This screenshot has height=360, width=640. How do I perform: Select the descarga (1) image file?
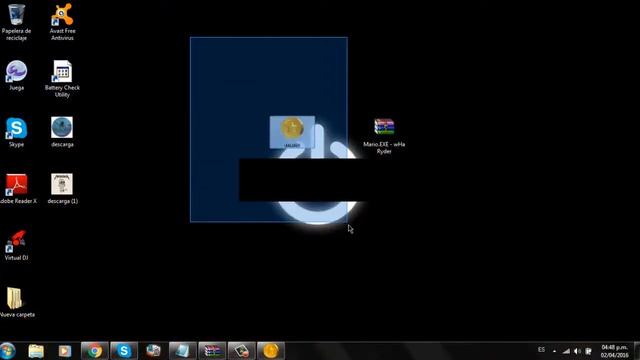pyautogui.click(x=62, y=189)
